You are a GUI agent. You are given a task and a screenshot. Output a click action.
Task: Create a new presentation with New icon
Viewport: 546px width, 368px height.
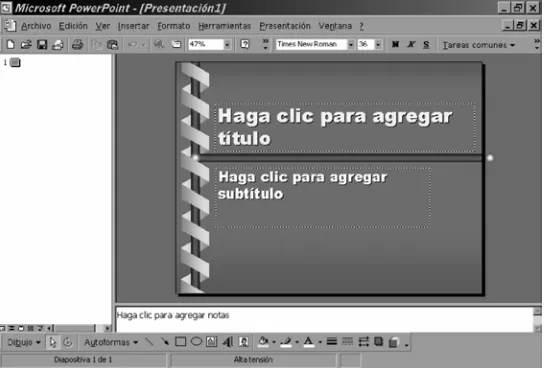pyautogui.click(x=10, y=45)
